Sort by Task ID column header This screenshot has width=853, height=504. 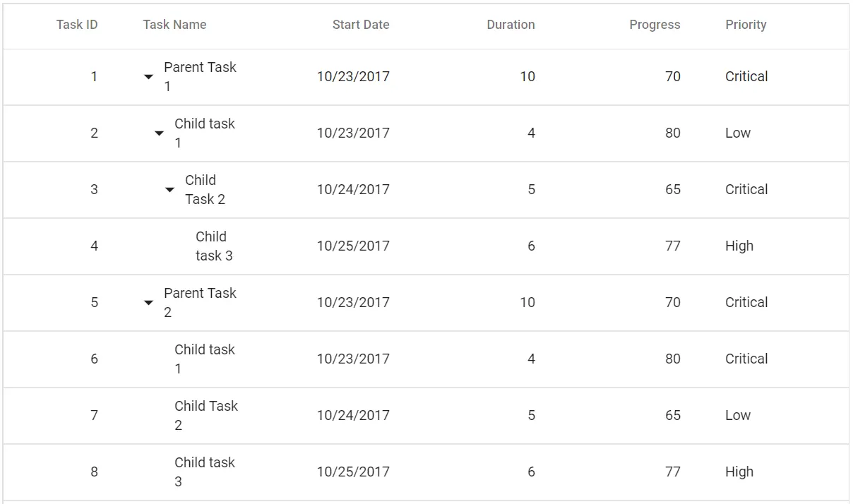(x=77, y=25)
